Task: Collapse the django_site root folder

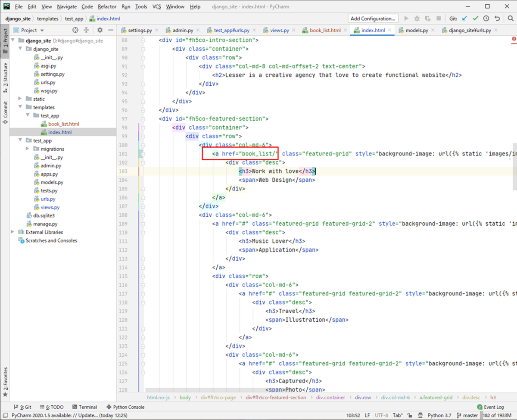Action: (x=13, y=41)
